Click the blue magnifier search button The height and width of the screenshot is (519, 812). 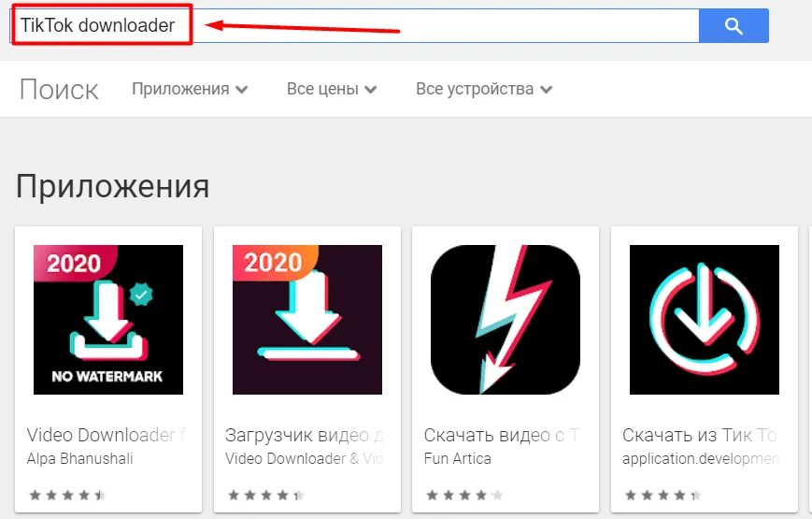(734, 25)
